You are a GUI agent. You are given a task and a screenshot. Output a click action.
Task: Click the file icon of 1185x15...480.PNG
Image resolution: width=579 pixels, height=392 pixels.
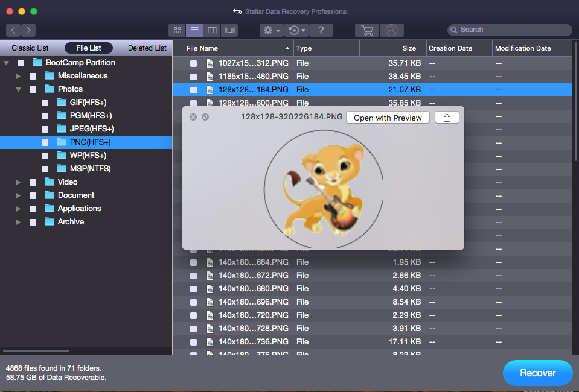pos(210,77)
